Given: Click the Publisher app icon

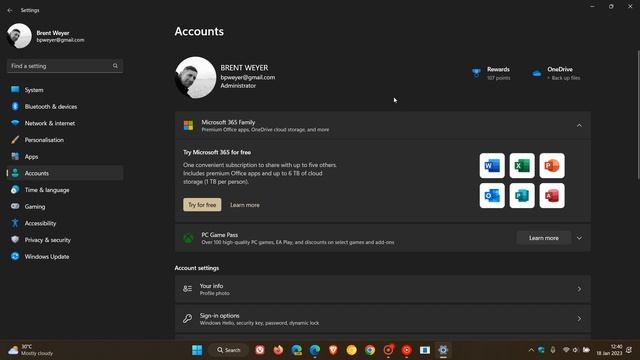Looking at the screenshot, I should (522, 196).
